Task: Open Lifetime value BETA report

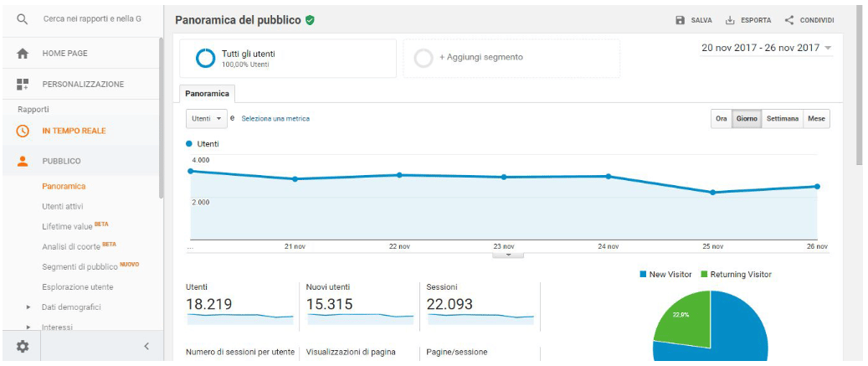Action: click(75, 226)
